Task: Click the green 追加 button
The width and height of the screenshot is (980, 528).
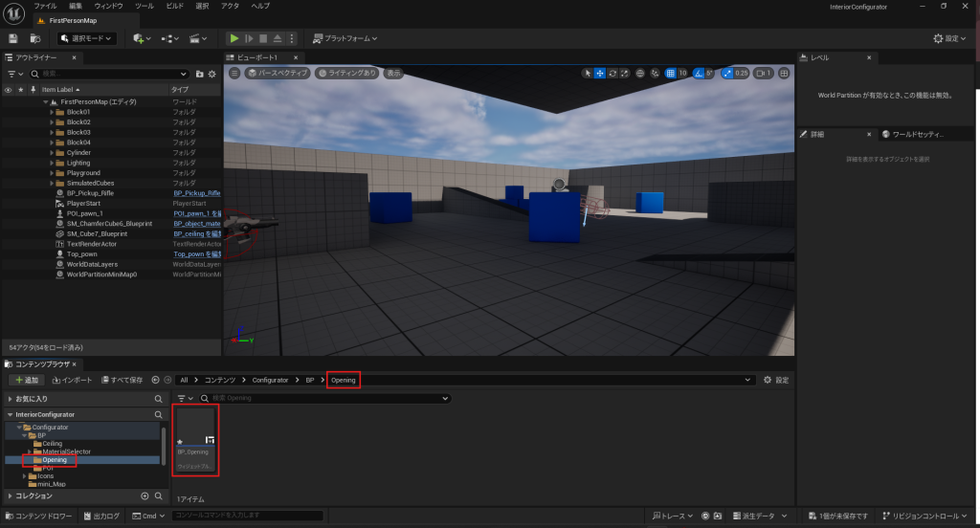Action: (27, 380)
